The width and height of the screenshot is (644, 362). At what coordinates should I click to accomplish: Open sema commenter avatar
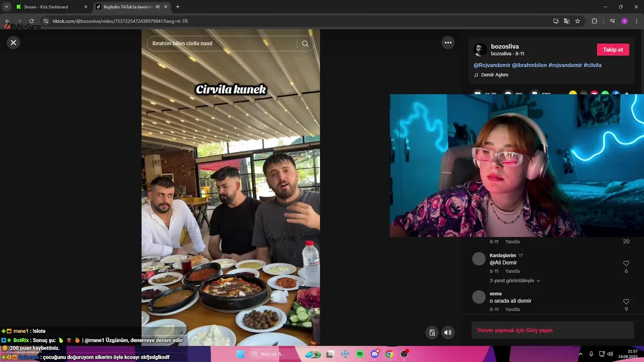[x=478, y=297]
